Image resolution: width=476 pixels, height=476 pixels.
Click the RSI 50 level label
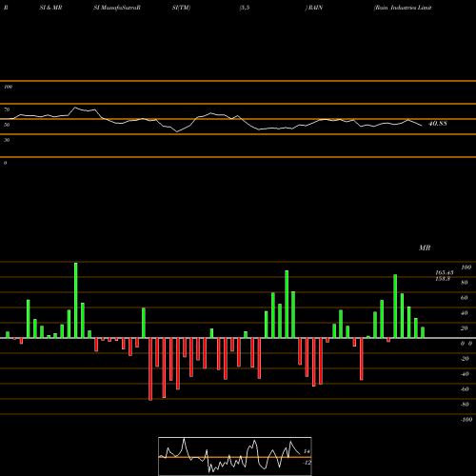(x=7, y=125)
